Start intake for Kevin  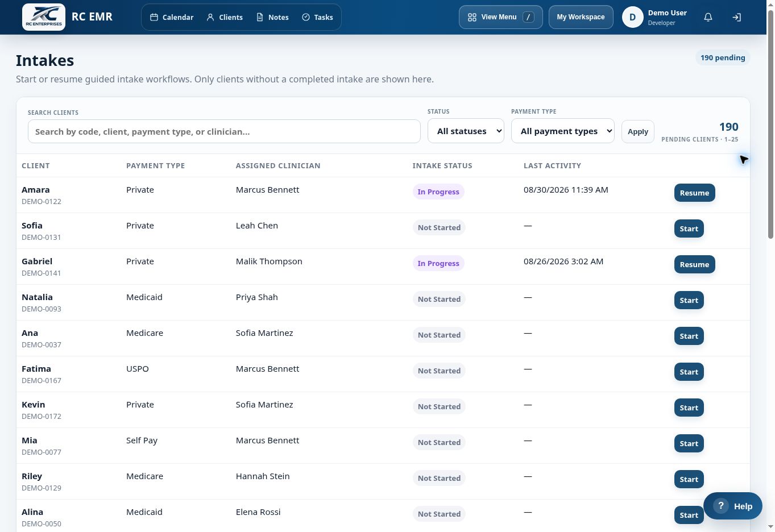pos(689,408)
